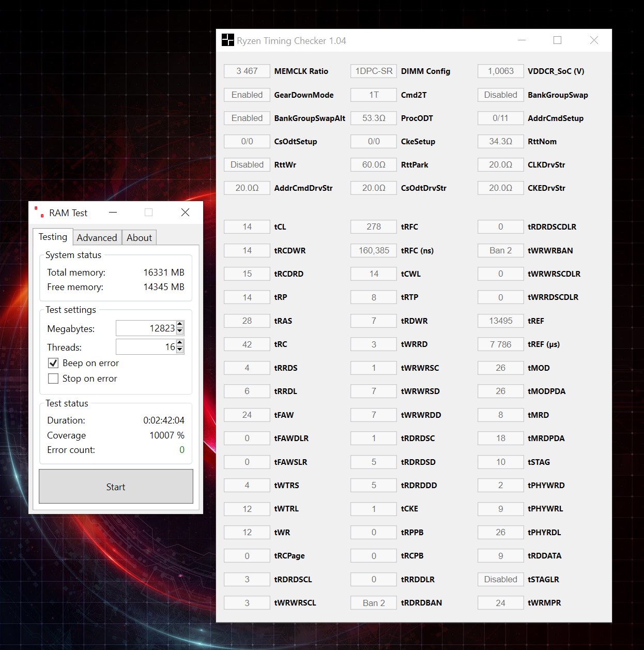Click the Duration 0:02:42:04 readout
This screenshot has height=650, width=644.
point(164,420)
